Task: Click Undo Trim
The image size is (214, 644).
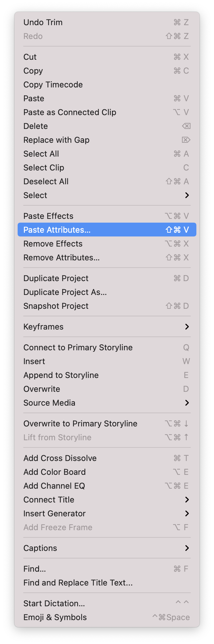Action: (x=107, y=22)
